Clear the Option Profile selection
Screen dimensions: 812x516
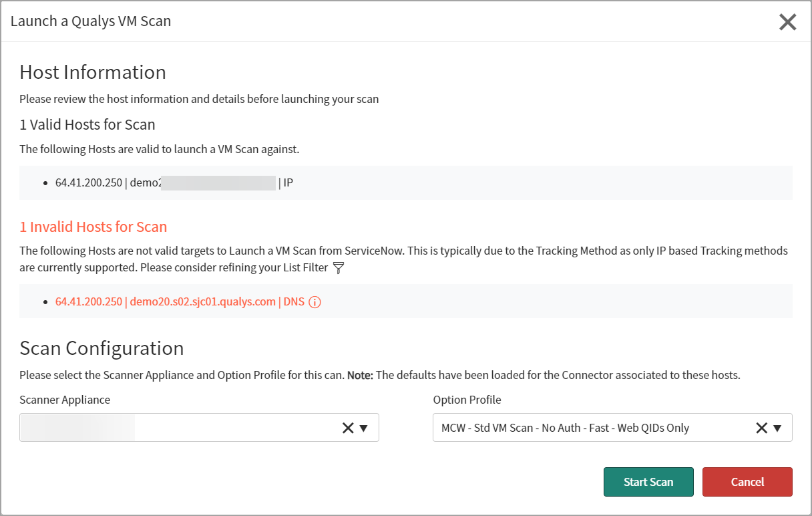point(761,428)
